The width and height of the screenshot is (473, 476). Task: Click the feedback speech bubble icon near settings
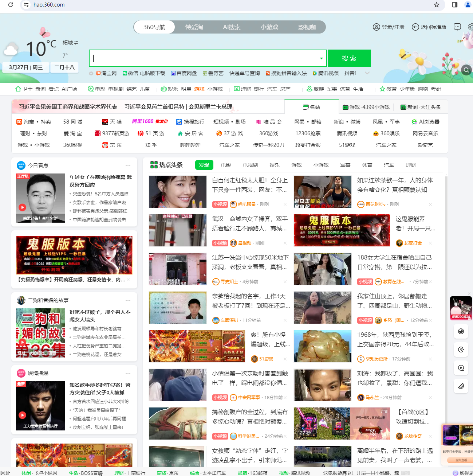(457, 27)
